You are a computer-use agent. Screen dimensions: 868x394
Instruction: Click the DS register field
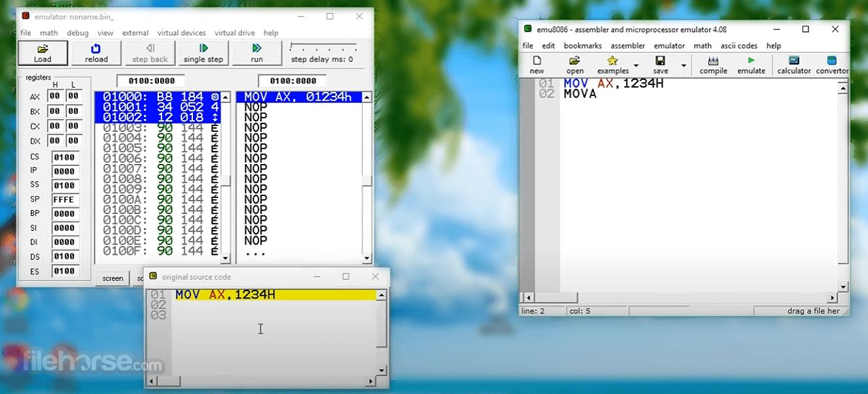point(65,257)
